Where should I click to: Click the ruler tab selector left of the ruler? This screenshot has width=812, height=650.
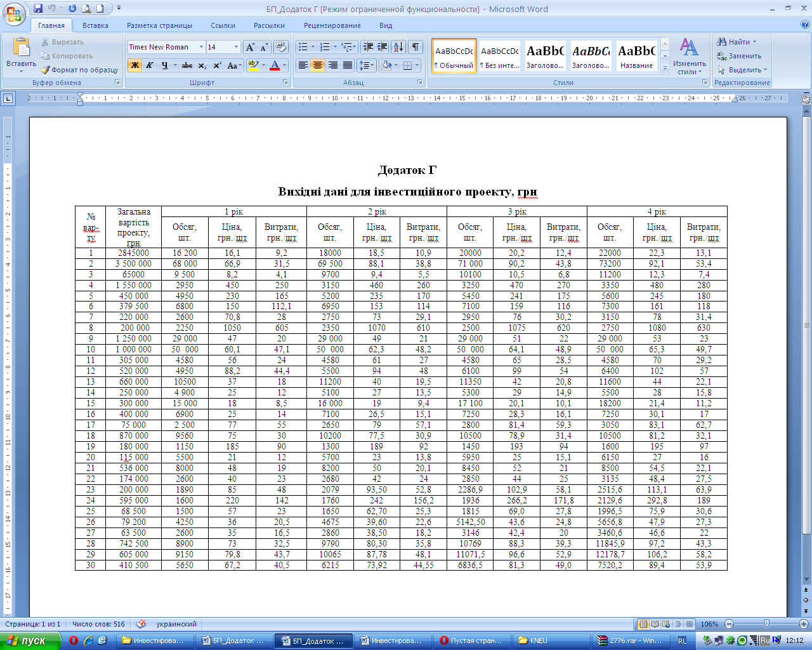(x=8, y=98)
